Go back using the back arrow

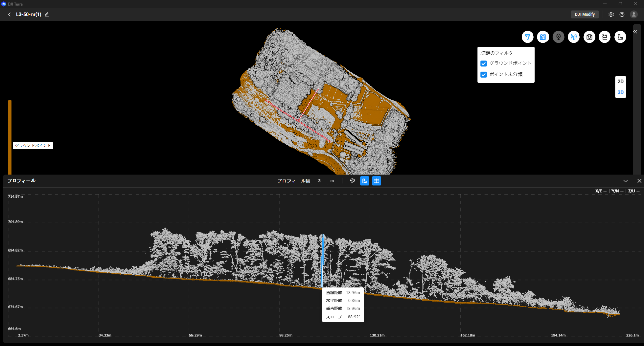point(9,14)
